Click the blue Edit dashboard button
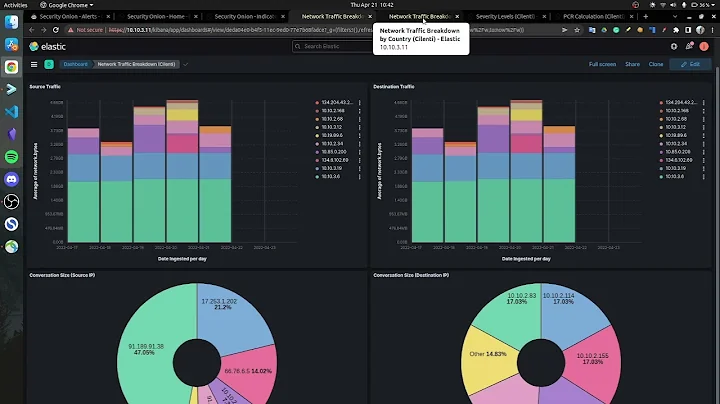720x404 pixels. tap(690, 64)
